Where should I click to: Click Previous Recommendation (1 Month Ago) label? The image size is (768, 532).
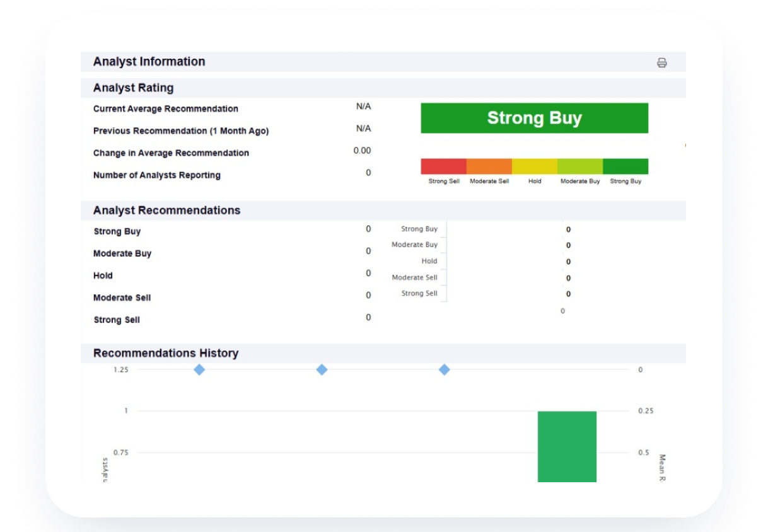[181, 130]
